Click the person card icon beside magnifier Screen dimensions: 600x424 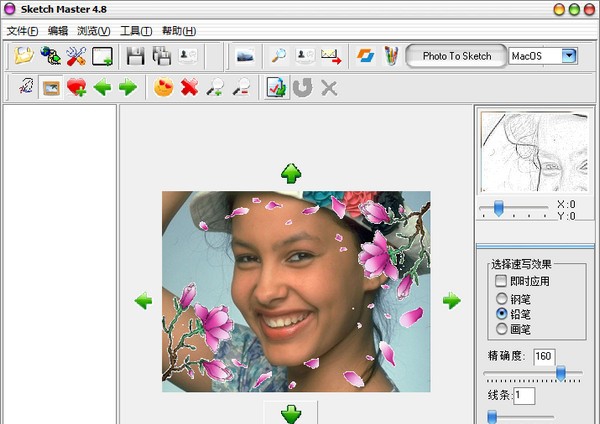tap(305, 56)
